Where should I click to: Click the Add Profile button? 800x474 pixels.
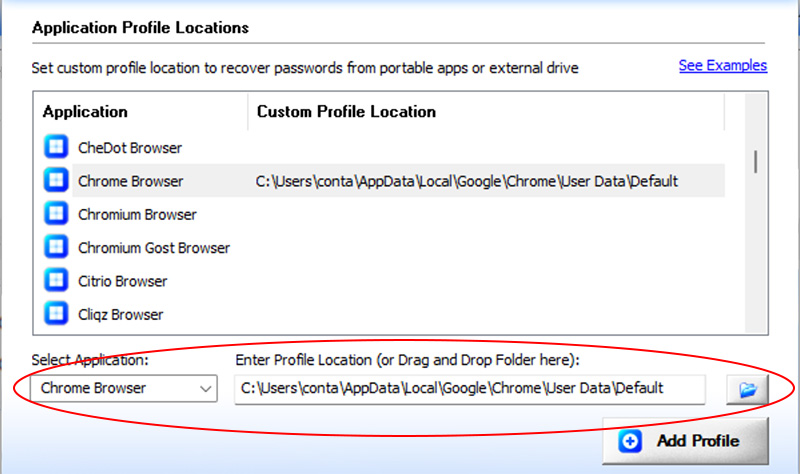685,441
